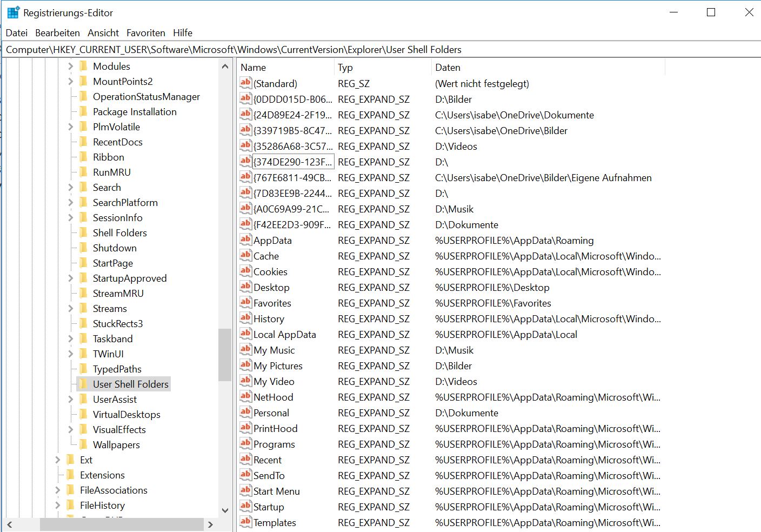Select the PrintHood value row
The width and height of the screenshot is (761, 532).
coord(450,428)
